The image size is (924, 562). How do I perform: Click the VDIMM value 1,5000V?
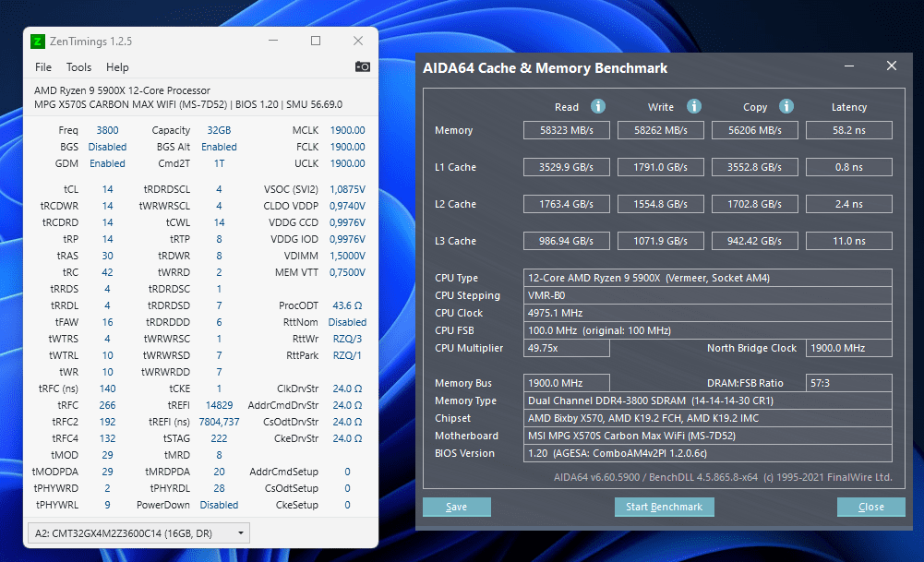point(347,256)
